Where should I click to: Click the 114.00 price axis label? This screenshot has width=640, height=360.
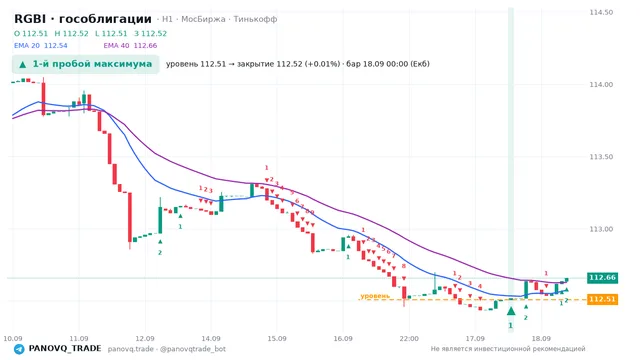click(601, 84)
